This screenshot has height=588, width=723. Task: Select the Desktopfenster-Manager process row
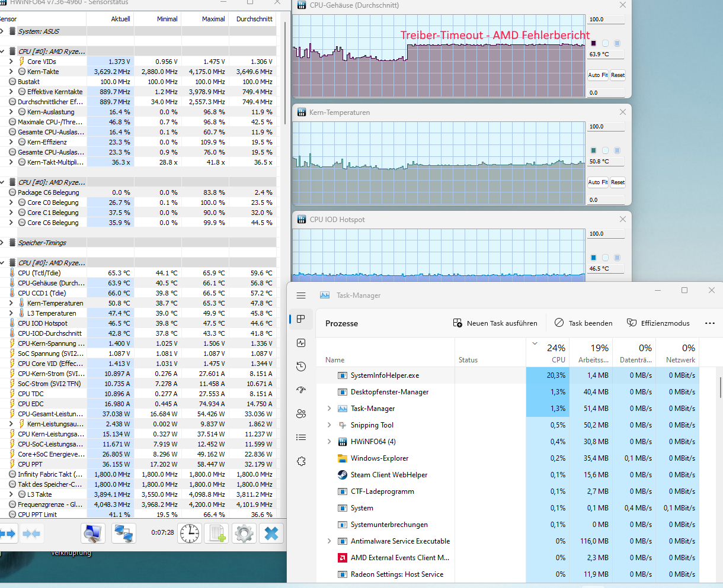point(508,392)
